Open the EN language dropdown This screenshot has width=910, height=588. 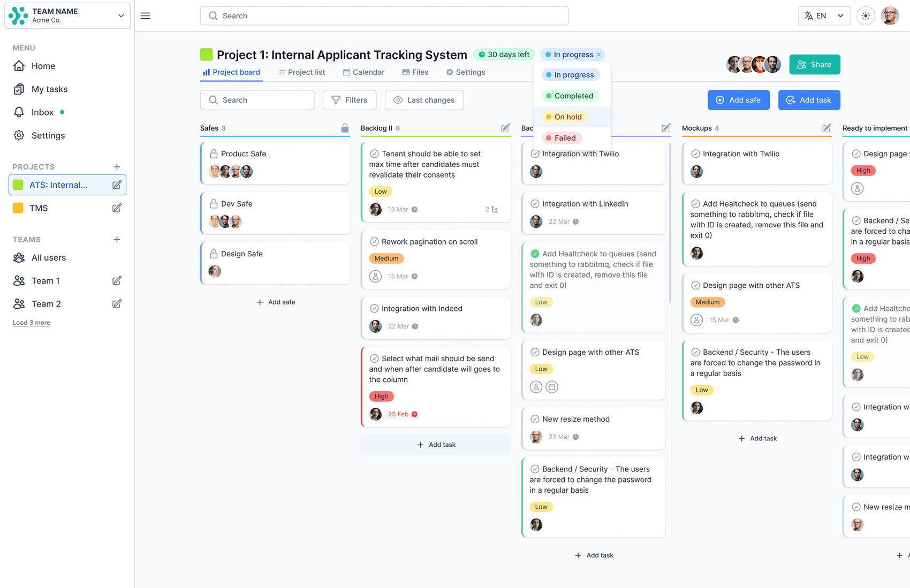(824, 16)
